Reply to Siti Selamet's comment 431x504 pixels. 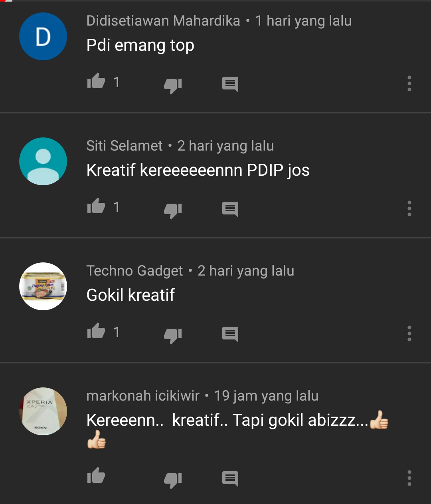[x=230, y=209]
